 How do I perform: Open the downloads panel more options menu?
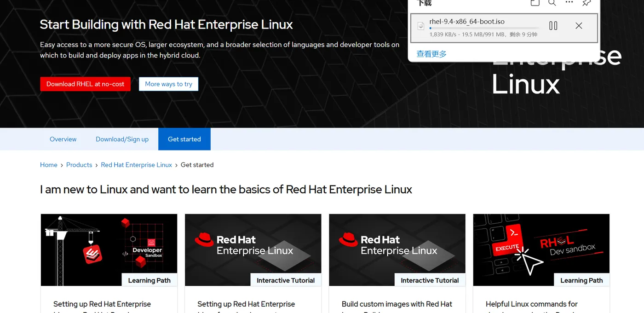coord(569,2)
